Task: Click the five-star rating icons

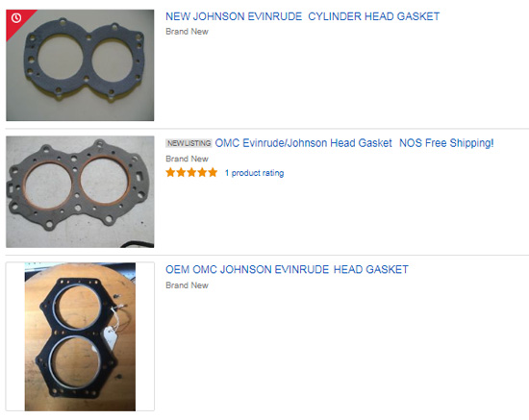Action: pos(191,173)
